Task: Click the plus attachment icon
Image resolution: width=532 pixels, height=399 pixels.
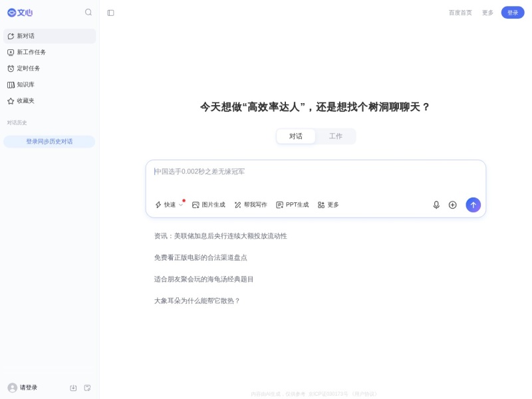Action: pos(452,205)
